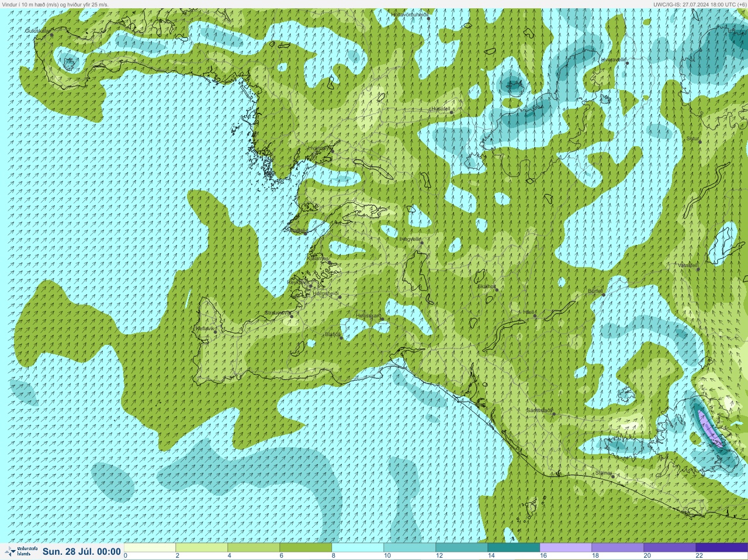Click the Hveravellir station marker

(x=628, y=63)
